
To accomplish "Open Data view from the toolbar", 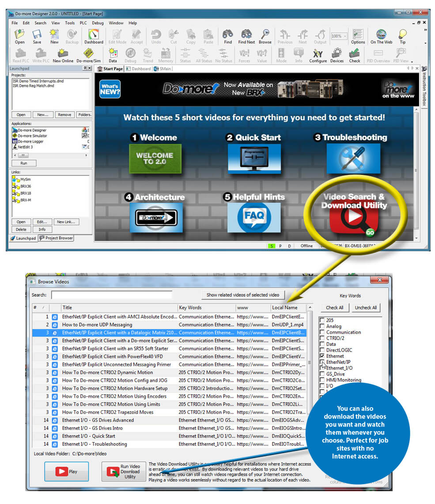I will [113, 55].
